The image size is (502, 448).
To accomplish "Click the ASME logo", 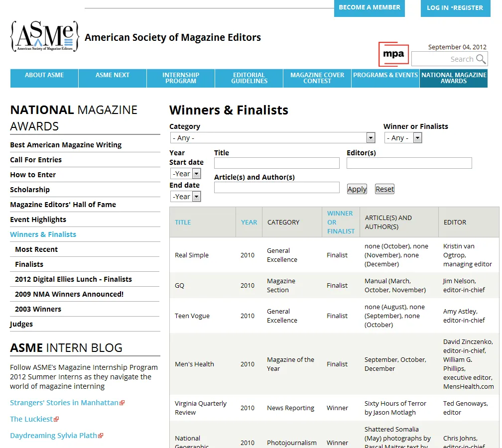I will [x=44, y=36].
